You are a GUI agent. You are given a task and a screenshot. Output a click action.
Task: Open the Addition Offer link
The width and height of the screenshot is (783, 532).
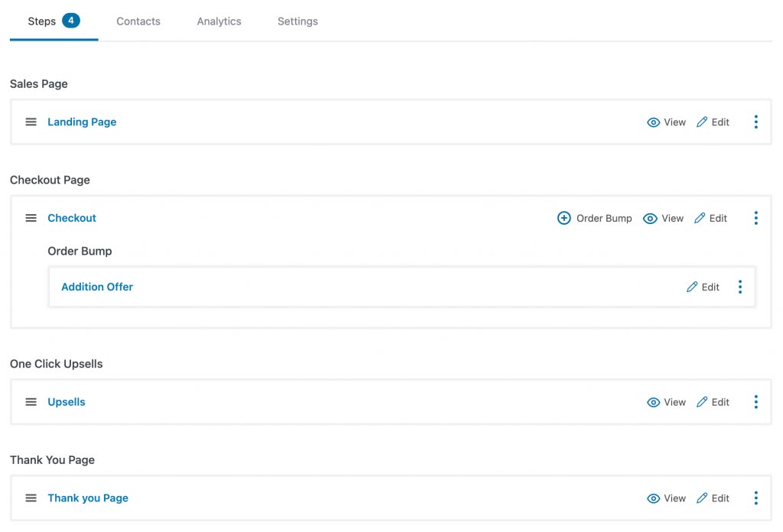click(97, 287)
